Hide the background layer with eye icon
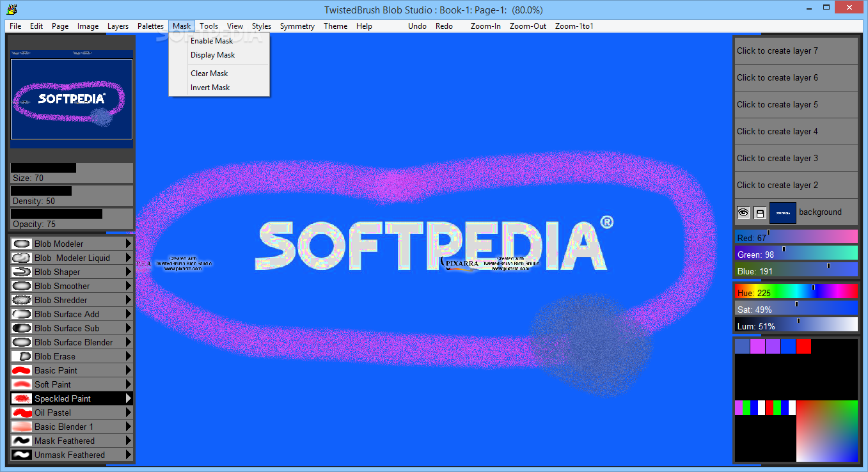The height and width of the screenshot is (472, 868). (x=743, y=212)
